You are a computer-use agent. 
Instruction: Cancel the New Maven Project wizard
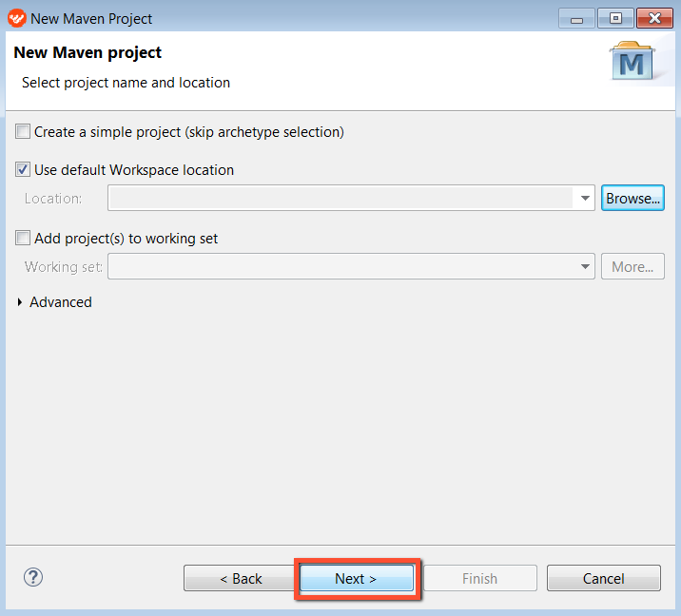click(604, 578)
